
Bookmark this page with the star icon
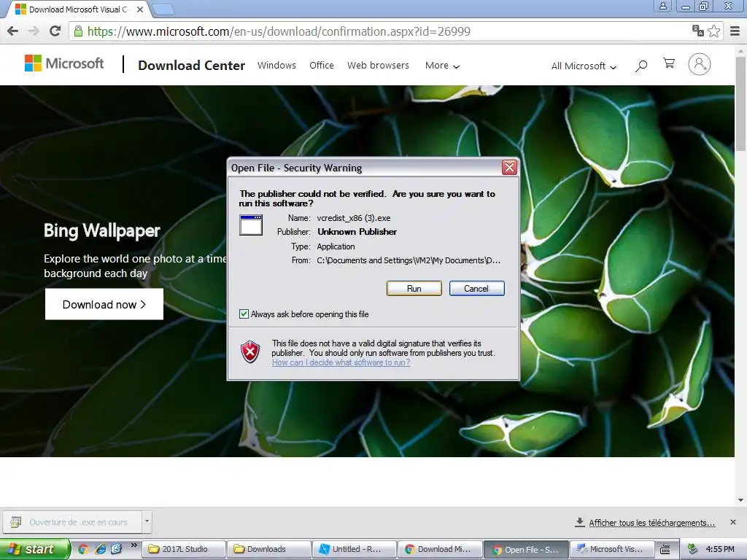point(713,31)
